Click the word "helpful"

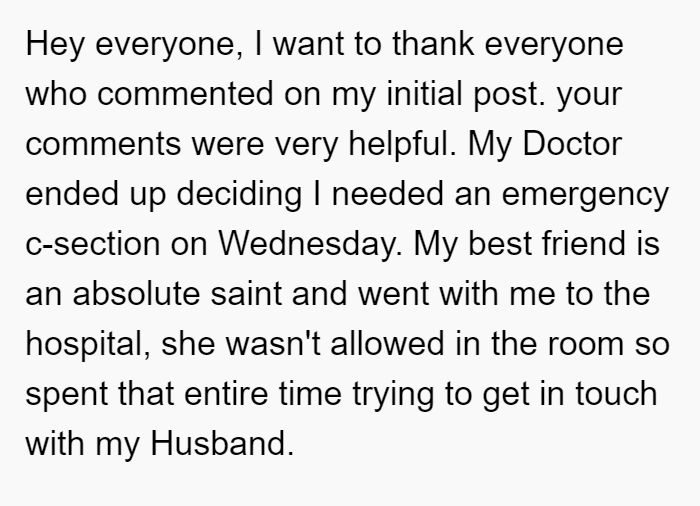[402, 145]
